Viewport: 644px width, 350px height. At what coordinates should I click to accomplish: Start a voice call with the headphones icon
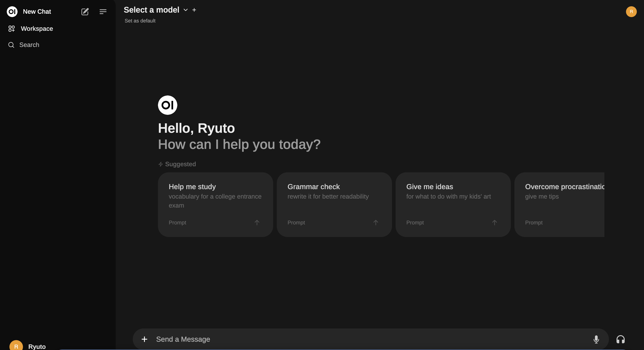tap(620, 339)
